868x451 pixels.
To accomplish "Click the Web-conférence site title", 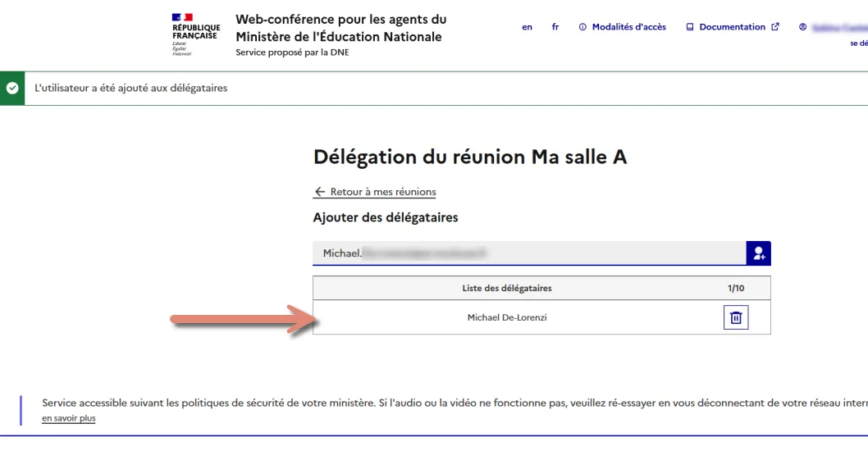I will (x=341, y=28).
